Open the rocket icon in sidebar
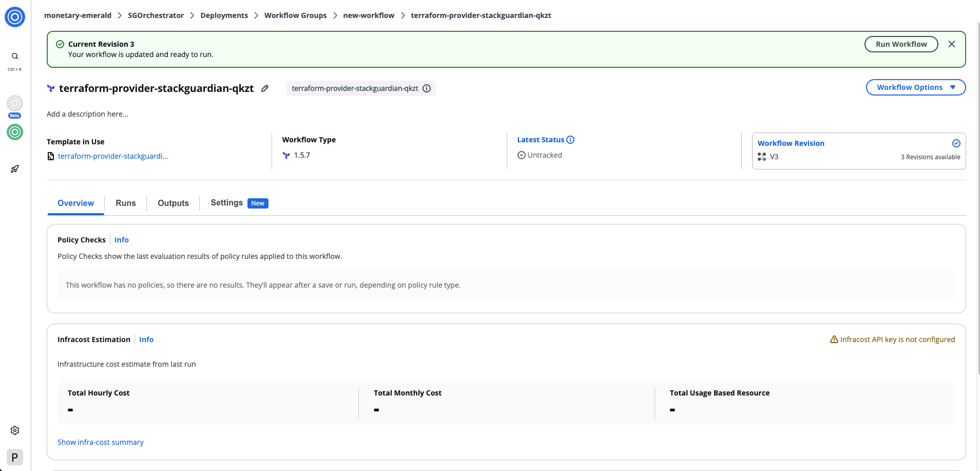 tap(15, 169)
